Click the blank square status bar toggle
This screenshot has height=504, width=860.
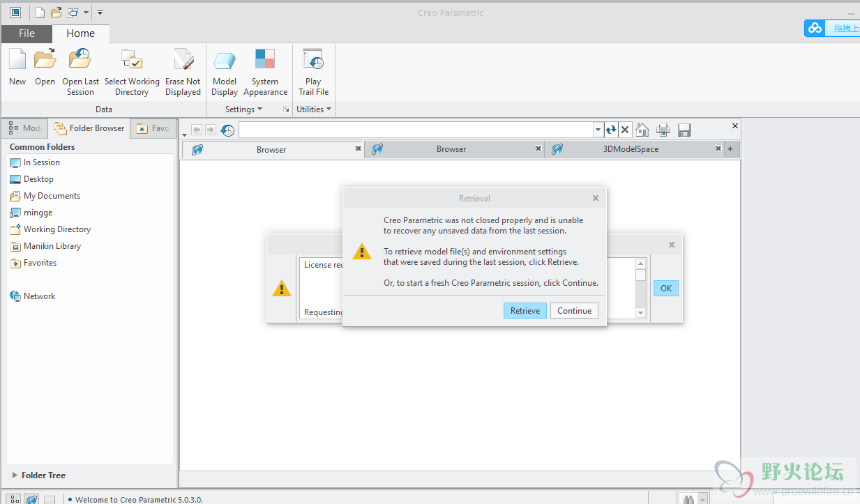click(50, 499)
